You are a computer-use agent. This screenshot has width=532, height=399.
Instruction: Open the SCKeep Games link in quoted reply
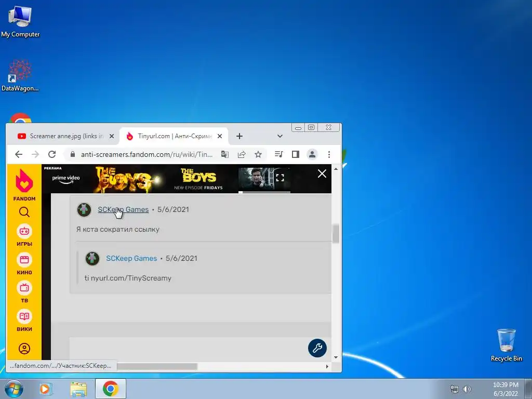131,258
